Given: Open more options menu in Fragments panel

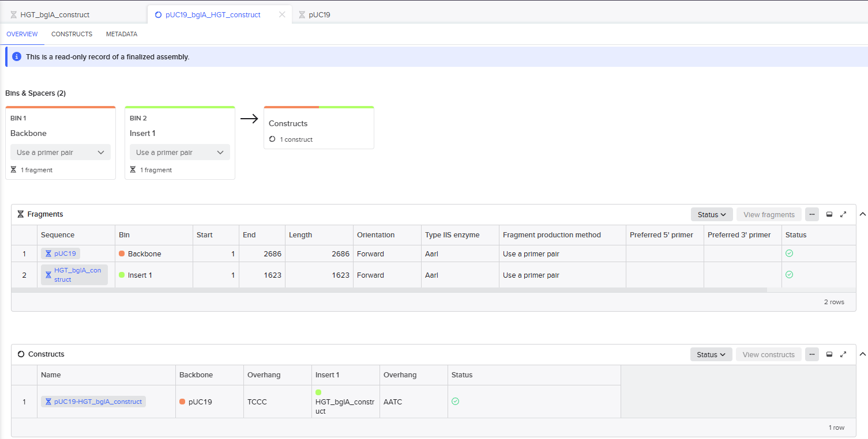Looking at the screenshot, I should coord(811,214).
